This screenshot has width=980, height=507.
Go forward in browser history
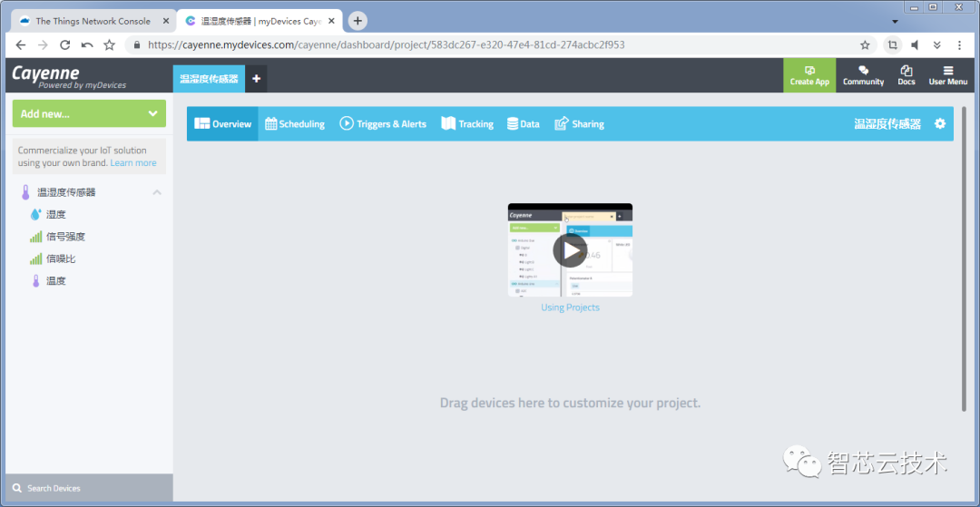click(x=43, y=45)
